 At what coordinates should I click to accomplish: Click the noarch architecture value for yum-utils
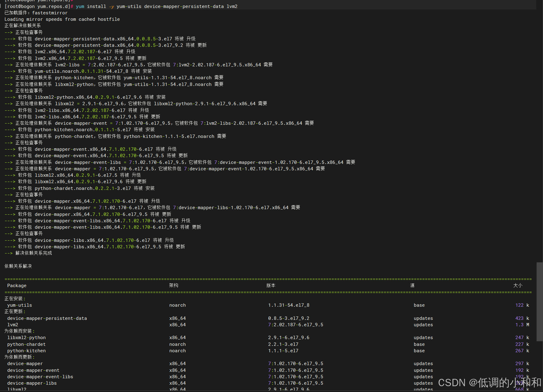(177, 305)
